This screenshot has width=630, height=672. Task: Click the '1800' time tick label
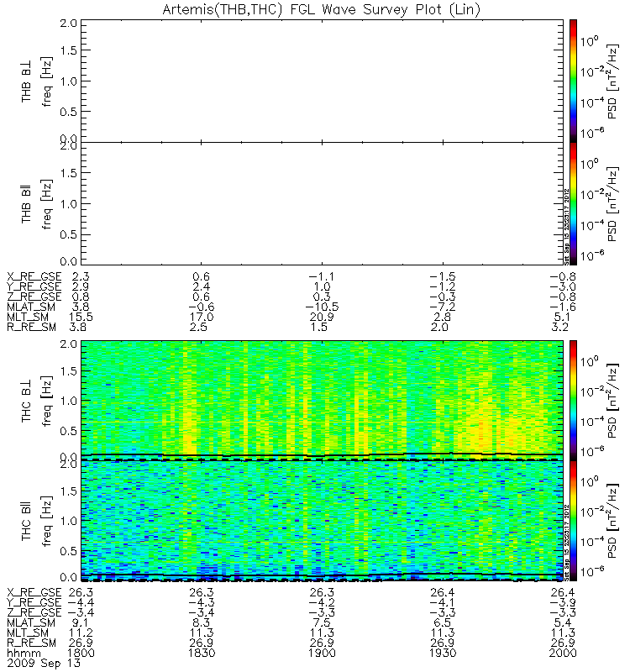pyautogui.click(x=81, y=653)
